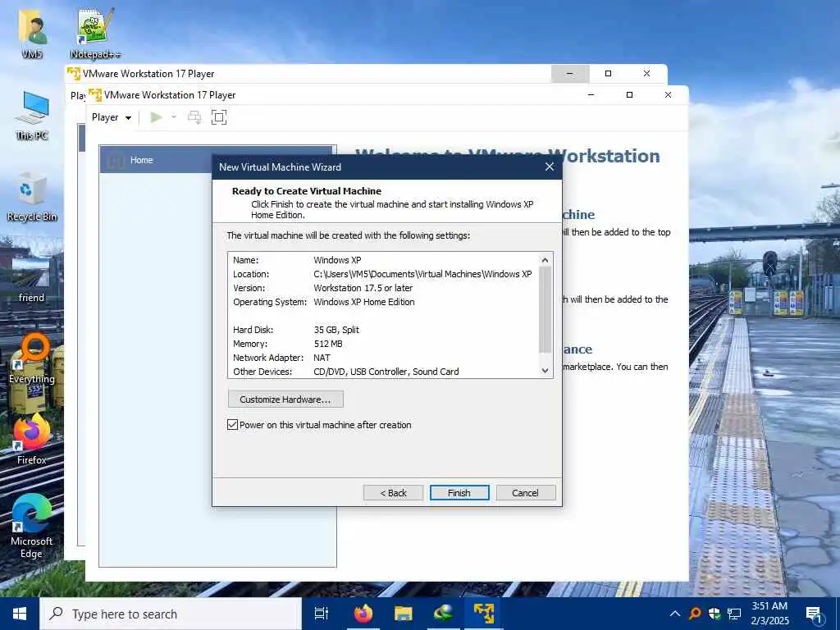Select the Firefox desktop shortcut

32,440
